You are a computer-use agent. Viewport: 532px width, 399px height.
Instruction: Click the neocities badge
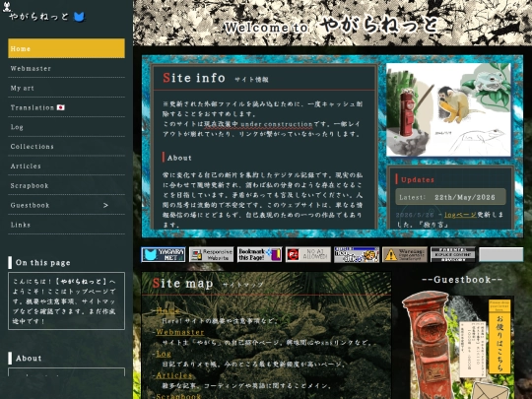[357, 254]
